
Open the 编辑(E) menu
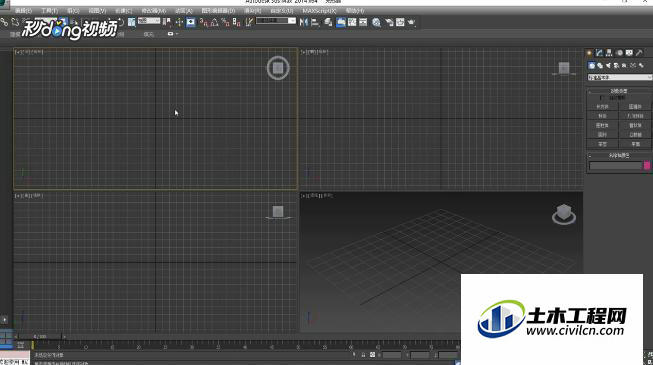[x=23, y=11]
